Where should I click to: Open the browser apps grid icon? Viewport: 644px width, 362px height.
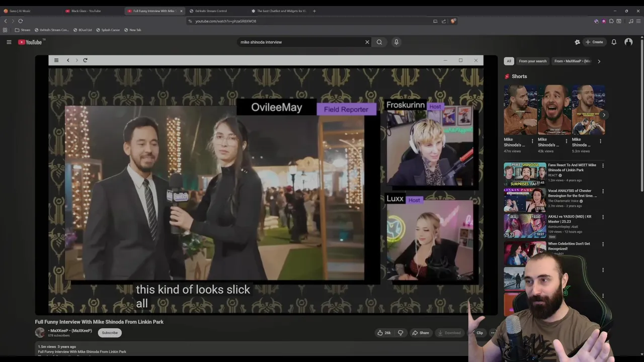pos(5,30)
